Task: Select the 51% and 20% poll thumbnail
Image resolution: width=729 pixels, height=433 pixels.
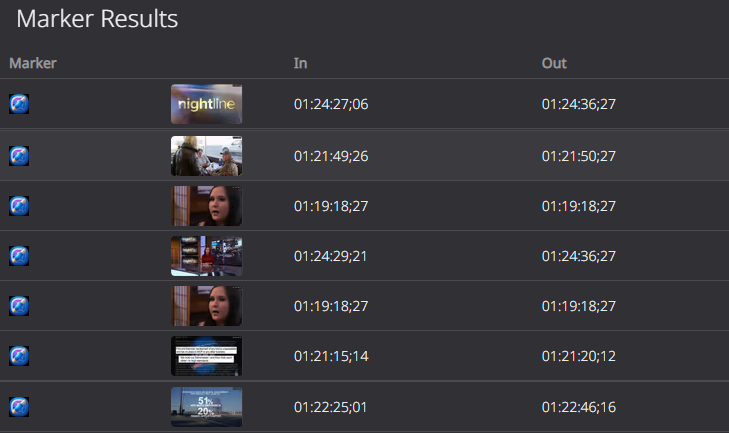Action: [206, 407]
